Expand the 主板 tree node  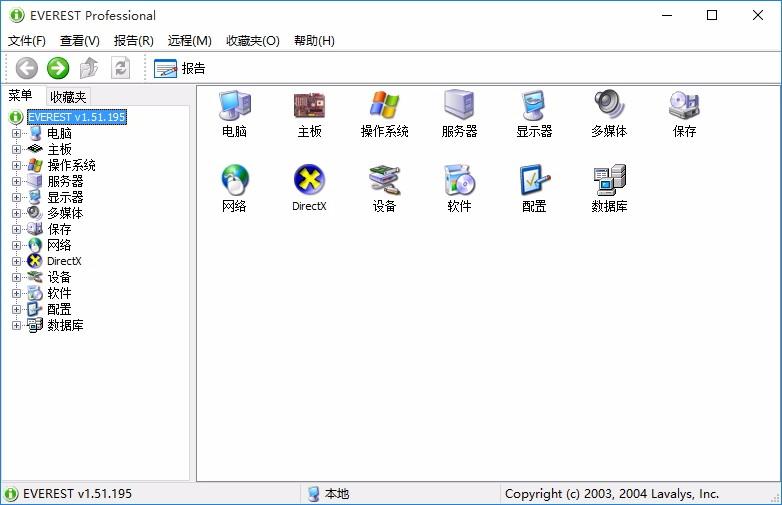[x=16, y=149]
